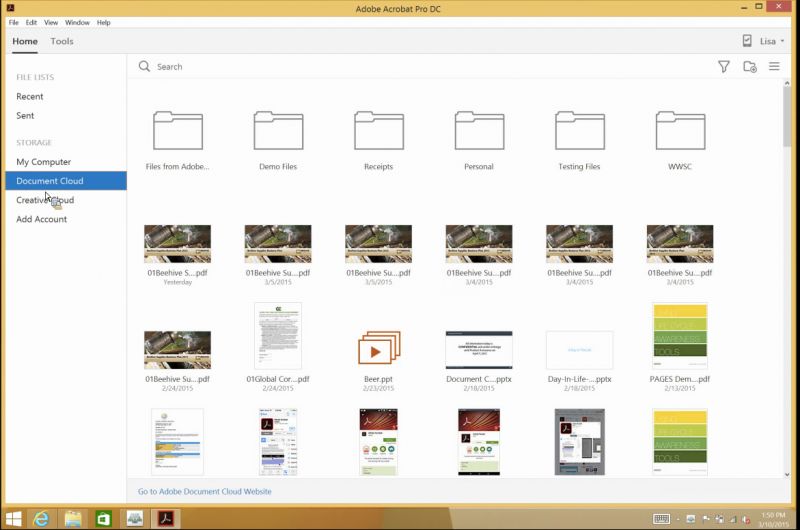The height and width of the screenshot is (530, 800).
Task: Select the Document C...pptx thumbnail
Action: coord(479,350)
